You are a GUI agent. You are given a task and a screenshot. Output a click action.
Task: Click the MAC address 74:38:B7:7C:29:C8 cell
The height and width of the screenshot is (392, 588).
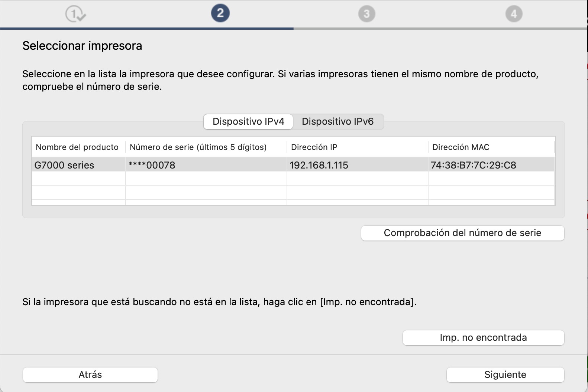[x=473, y=165]
